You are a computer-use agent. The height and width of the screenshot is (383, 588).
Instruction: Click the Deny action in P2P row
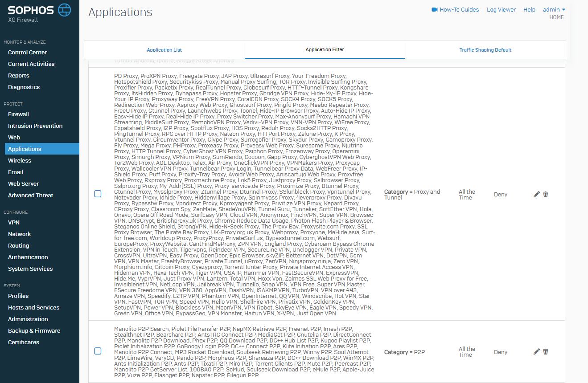pos(501,352)
